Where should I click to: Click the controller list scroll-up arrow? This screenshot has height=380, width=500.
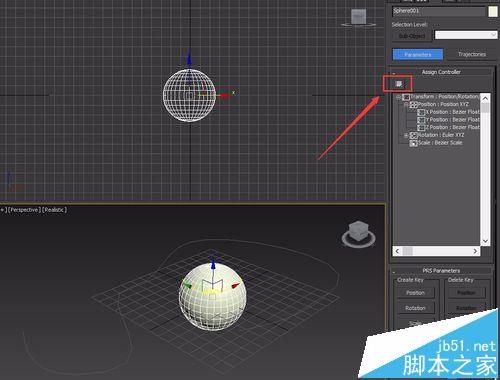click(x=485, y=98)
